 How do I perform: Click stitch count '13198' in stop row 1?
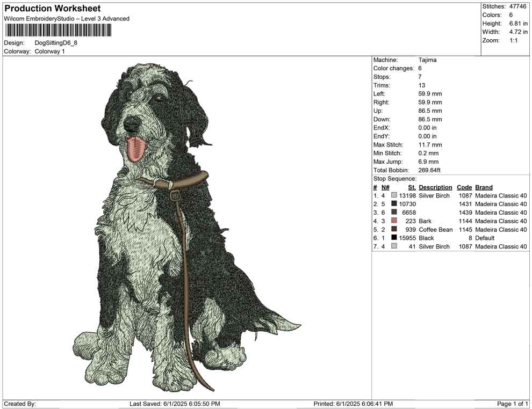pyautogui.click(x=407, y=195)
